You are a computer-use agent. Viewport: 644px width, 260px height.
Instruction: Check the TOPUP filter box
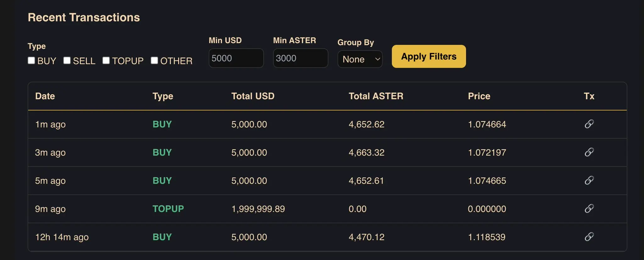[106, 60]
